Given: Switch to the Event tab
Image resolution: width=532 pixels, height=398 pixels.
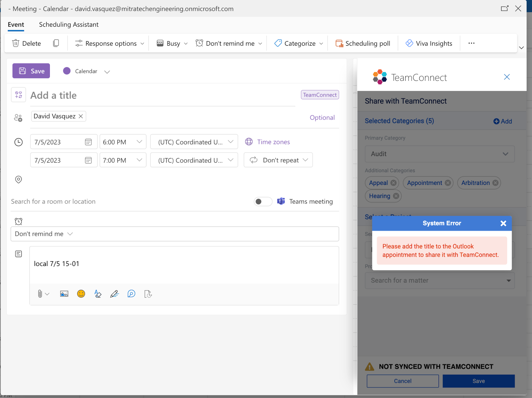Looking at the screenshot, I should tap(16, 25).
